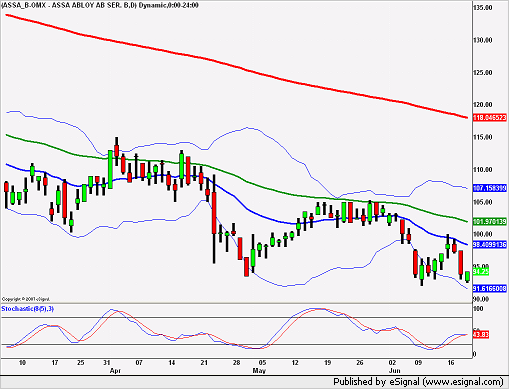Image resolution: width=509 pixels, height=389 pixels.
Task: Click the date label 12
Action: [x=295, y=363]
